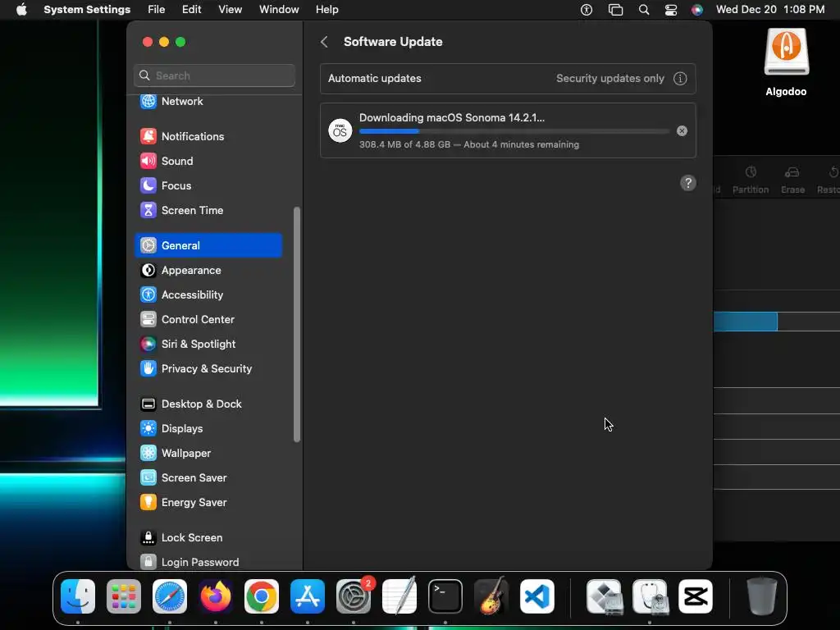
Task: Select the General sidebar item
Action: click(x=208, y=245)
